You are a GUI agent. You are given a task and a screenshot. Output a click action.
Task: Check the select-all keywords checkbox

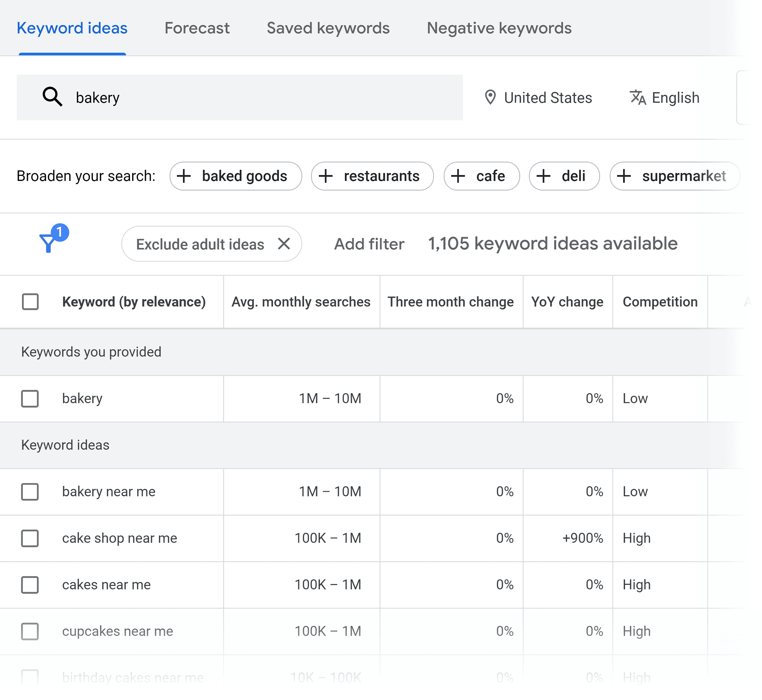tap(31, 301)
